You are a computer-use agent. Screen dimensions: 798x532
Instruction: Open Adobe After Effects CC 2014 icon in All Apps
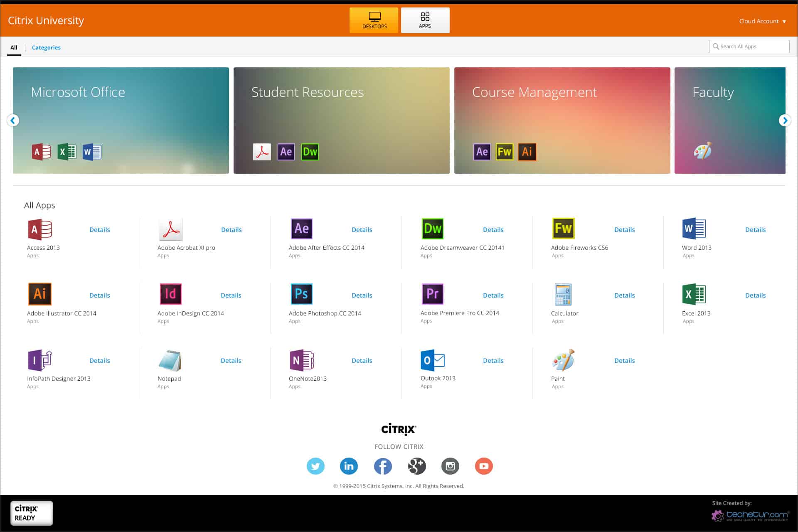tap(301, 229)
